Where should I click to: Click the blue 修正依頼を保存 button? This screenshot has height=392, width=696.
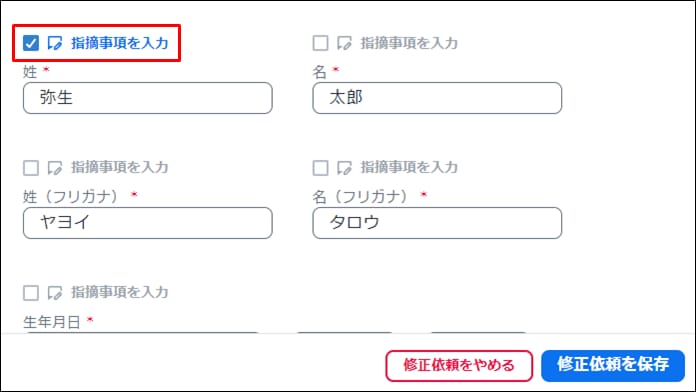[613, 365]
